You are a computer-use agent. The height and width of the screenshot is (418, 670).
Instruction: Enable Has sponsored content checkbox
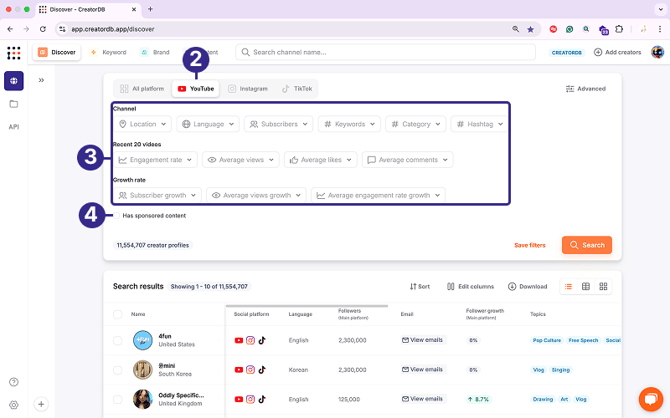[116, 215]
